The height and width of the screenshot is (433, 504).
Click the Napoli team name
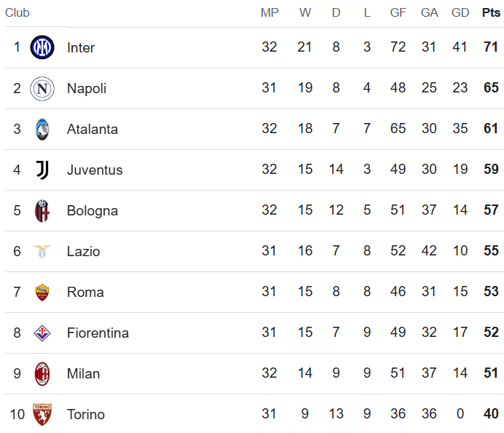87,89
